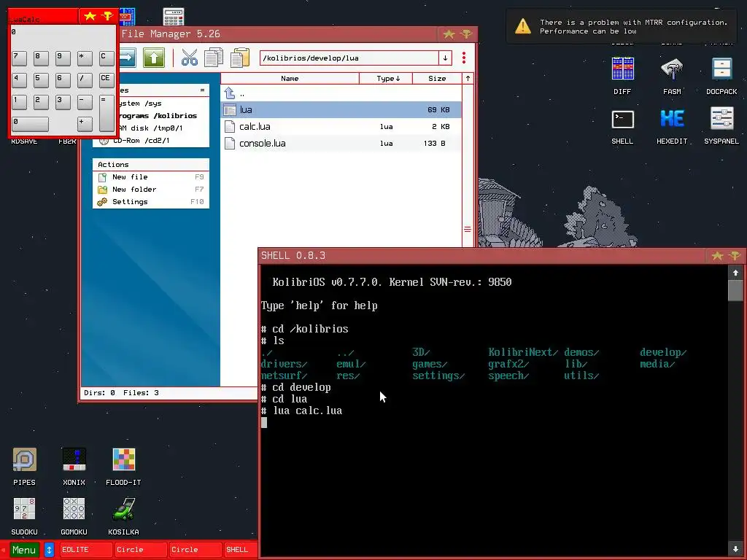The width and height of the screenshot is (747, 560).
Task: Open the DIFF desktop icon
Action: [623, 75]
